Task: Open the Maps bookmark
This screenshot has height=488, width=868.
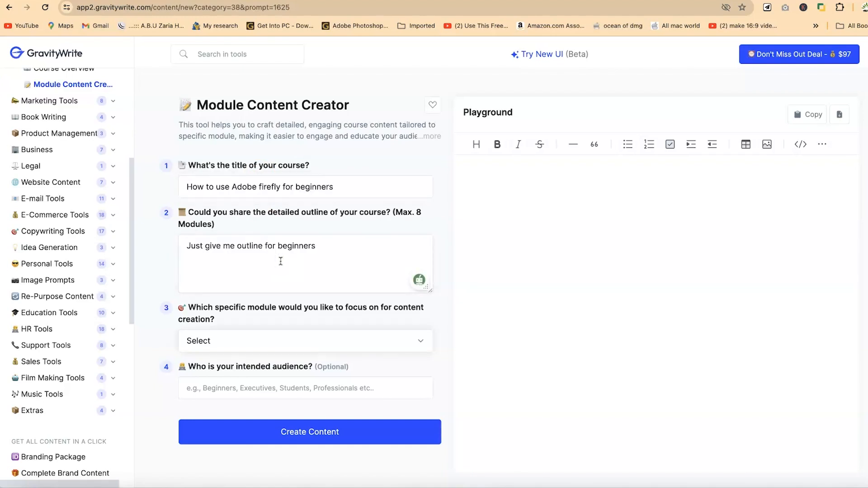Action: [61, 26]
